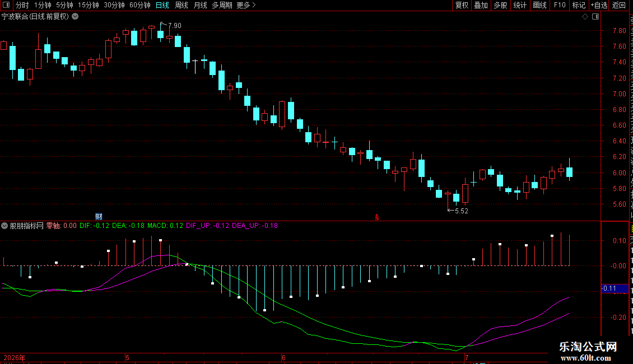The height and width of the screenshot is (364, 633).
Task: Click the month 5 date axis label
Action: point(127,357)
